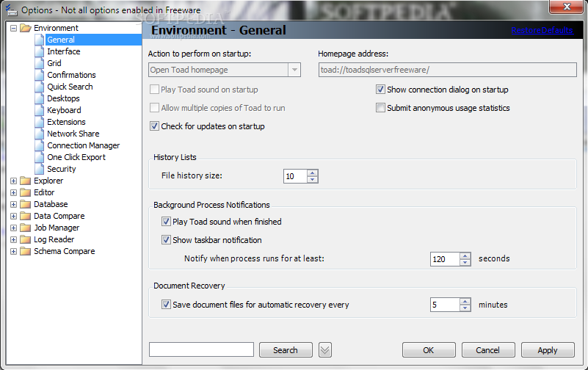Expand the Schema Compare tree node

(x=13, y=251)
